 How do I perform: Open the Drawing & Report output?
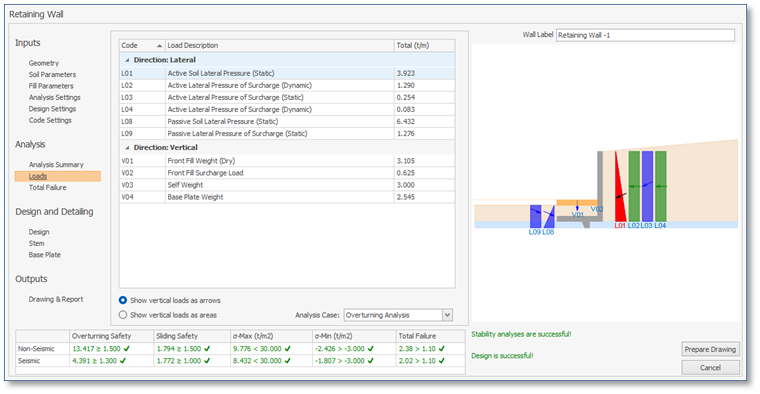(56, 299)
